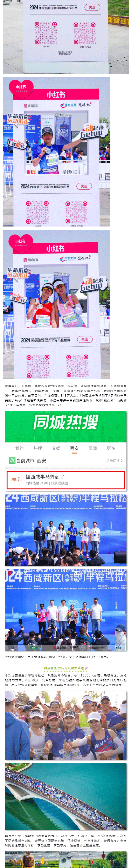Screen dimensions: 131x868
Task: Open the 被西咸半马秀到了 hot search entry
Action: tap(65, 480)
